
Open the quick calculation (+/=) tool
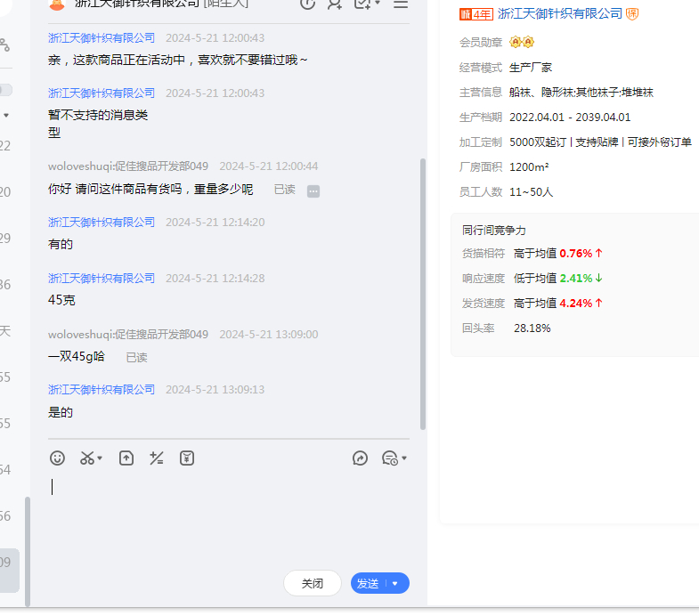(x=157, y=458)
